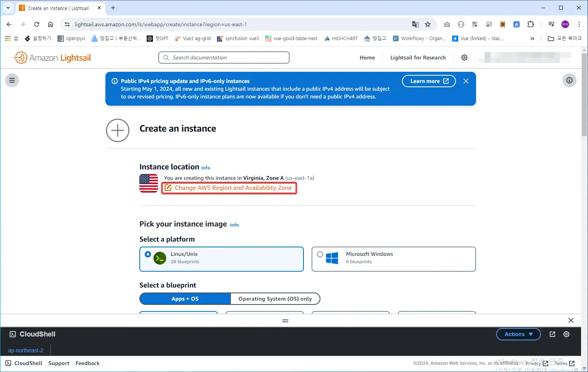588x372 pixels.
Task: Click Feedback in the footer
Action: pyautogui.click(x=88, y=363)
